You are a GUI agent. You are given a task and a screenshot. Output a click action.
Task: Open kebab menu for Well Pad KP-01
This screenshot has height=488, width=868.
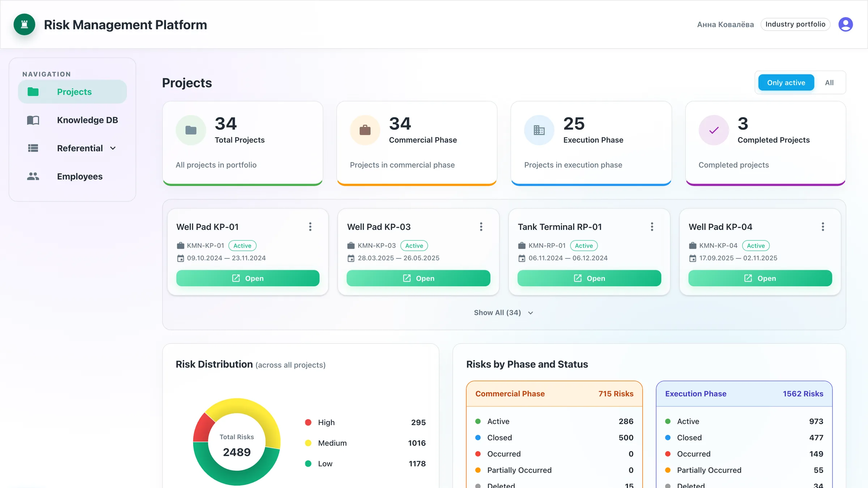(310, 227)
